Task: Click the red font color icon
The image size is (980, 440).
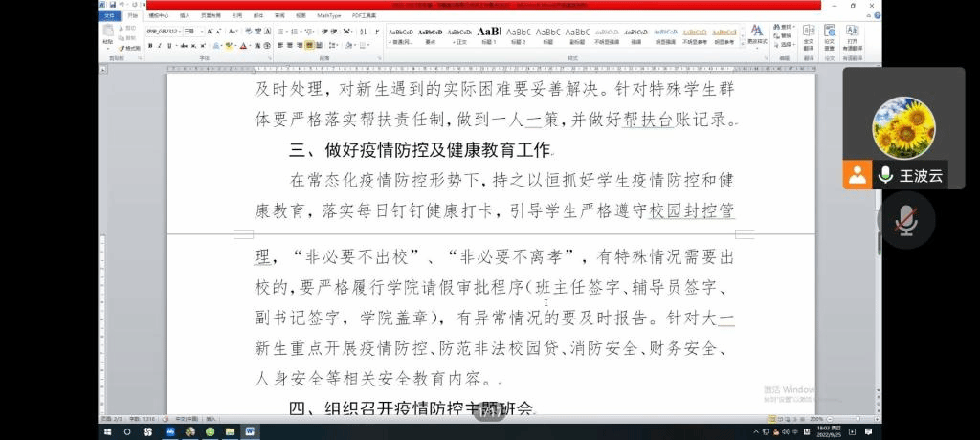Action: click(x=243, y=45)
